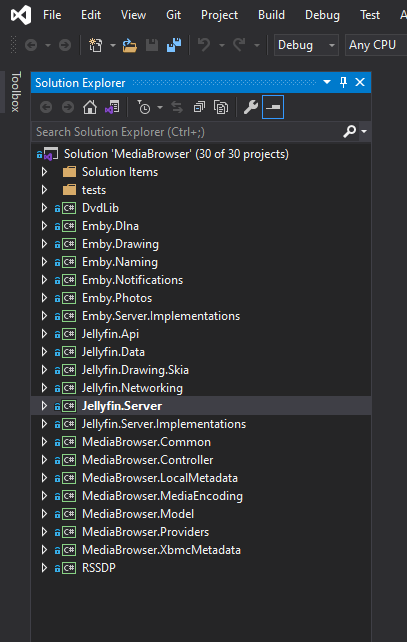
Task: Expand the Emby.Drawing project node
Action: 45,244
